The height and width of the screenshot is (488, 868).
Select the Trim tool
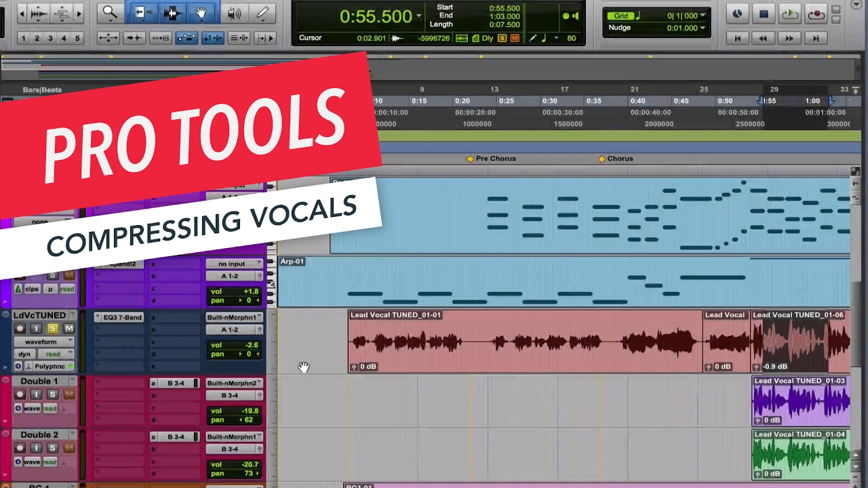(144, 13)
